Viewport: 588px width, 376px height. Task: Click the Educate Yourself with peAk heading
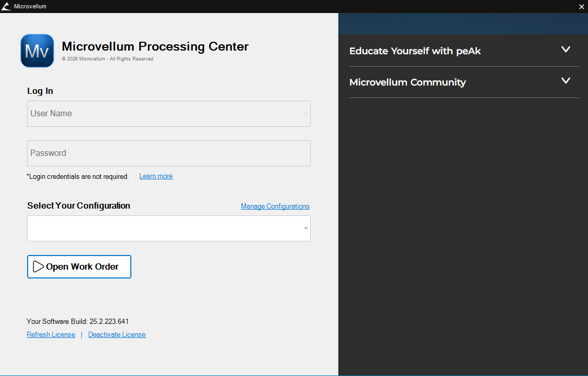pos(415,51)
